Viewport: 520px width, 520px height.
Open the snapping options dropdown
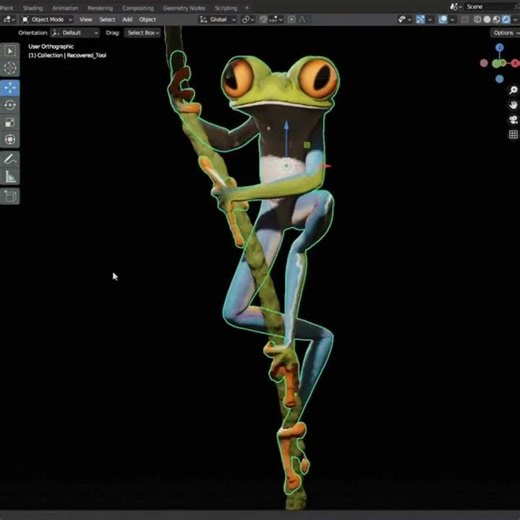click(x=276, y=20)
